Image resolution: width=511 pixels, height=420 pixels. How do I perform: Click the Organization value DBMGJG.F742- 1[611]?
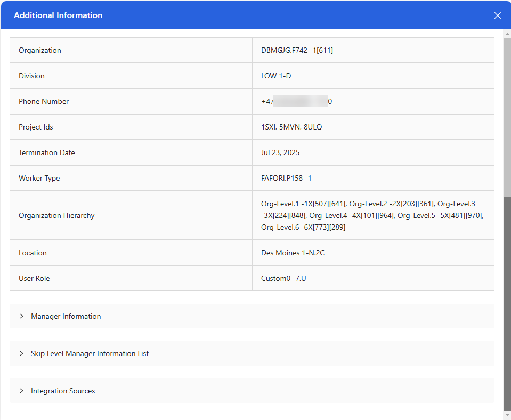pos(297,50)
